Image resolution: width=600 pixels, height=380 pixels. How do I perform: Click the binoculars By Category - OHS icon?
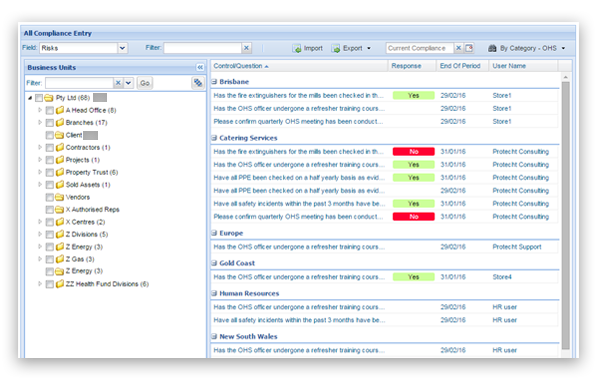click(492, 48)
